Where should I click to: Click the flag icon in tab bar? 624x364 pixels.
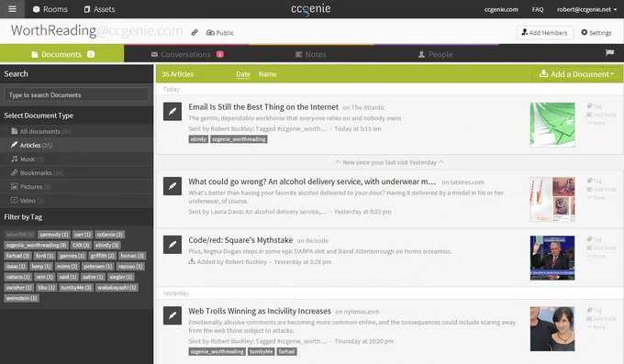pyautogui.click(x=609, y=52)
